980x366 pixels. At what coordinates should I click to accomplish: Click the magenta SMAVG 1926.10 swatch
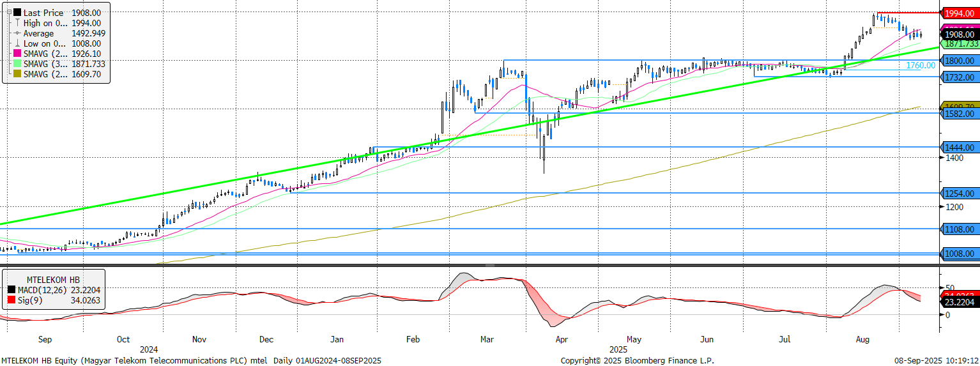tap(17, 54)
